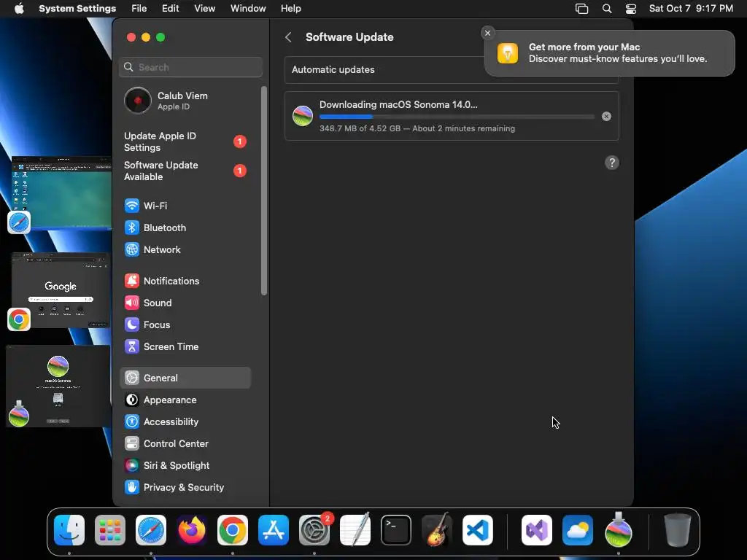This screenshot has height=560, width=747.
Task: Open the System Settings menu
Action: tap(77, 9)
